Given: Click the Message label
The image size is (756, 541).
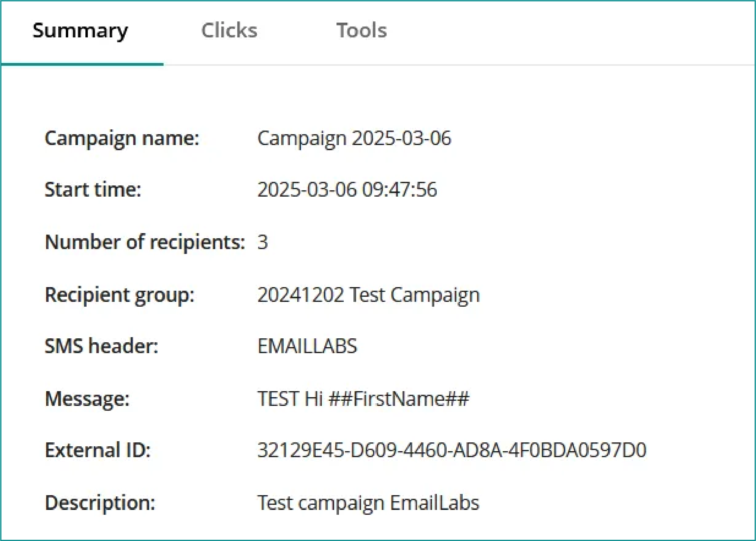Looking at the screenshot, I should 87,398.
